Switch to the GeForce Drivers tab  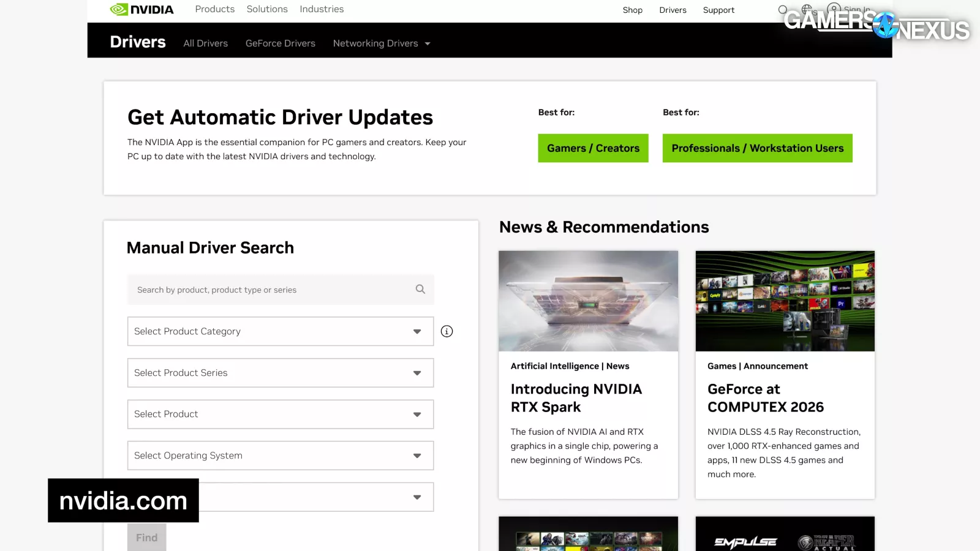point(281,43)
